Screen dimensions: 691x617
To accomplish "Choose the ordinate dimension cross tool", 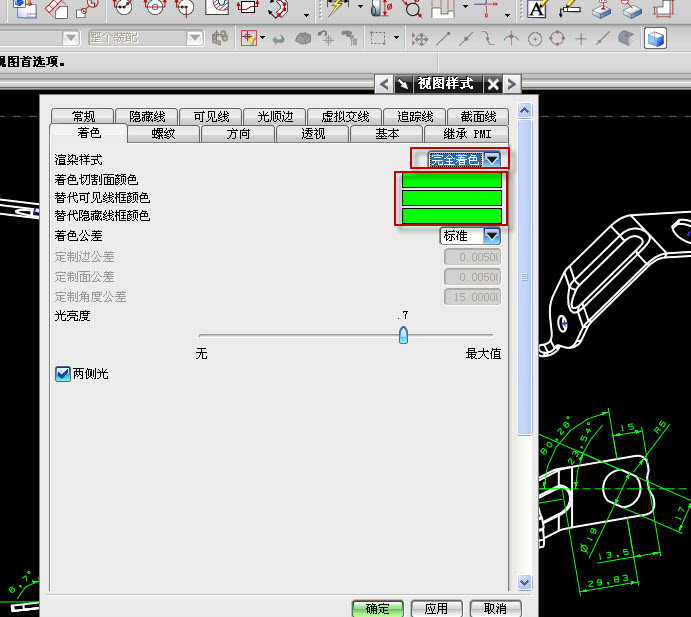I will coord(487,8).
